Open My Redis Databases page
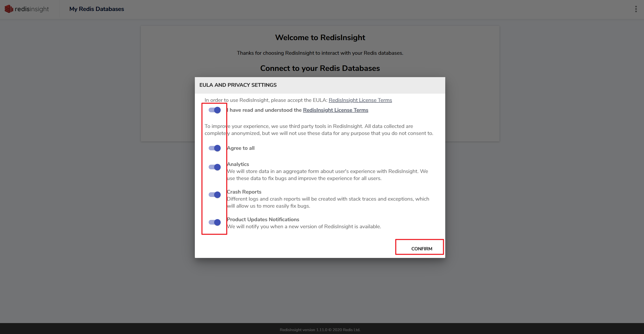This screenshot has width=644, height=334. click(x=97, y=9)
